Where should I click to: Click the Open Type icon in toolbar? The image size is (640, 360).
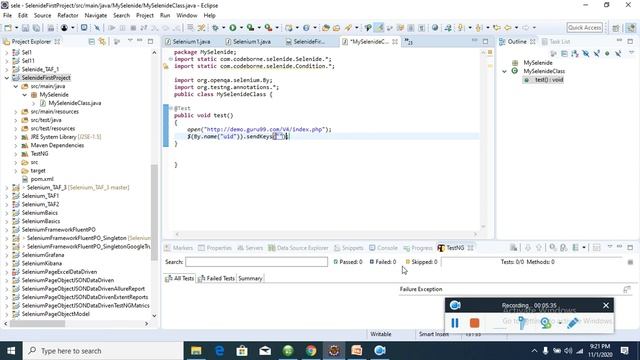pyautogui.click(x=326, y=28)
